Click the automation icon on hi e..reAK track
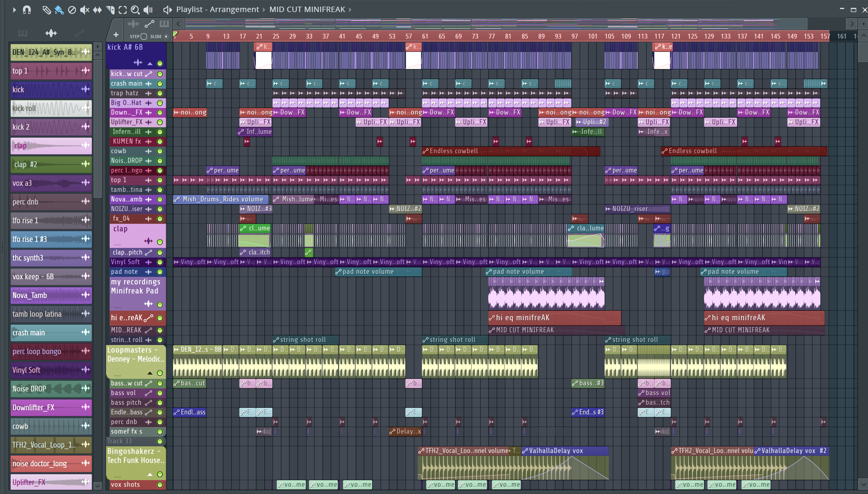 coord(149,318)
